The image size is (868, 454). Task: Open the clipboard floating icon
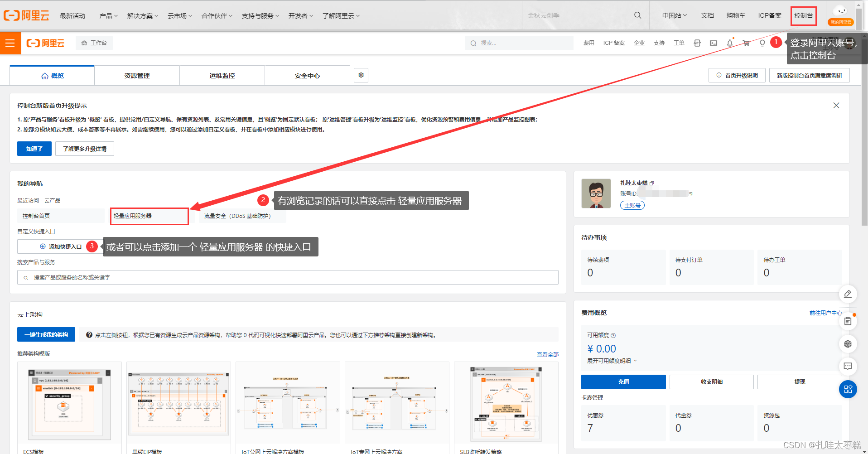pyautogui.click(x=848, y=321)
